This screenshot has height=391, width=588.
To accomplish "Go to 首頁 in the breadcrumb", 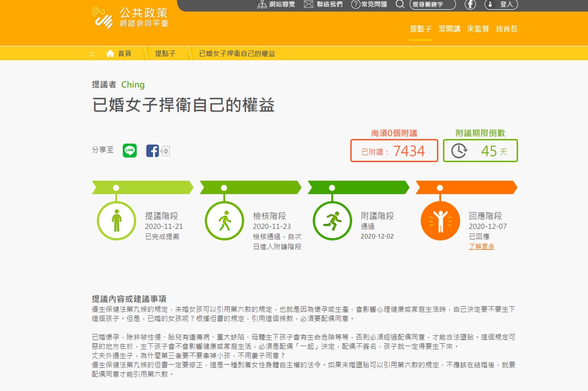I will 125,54.
